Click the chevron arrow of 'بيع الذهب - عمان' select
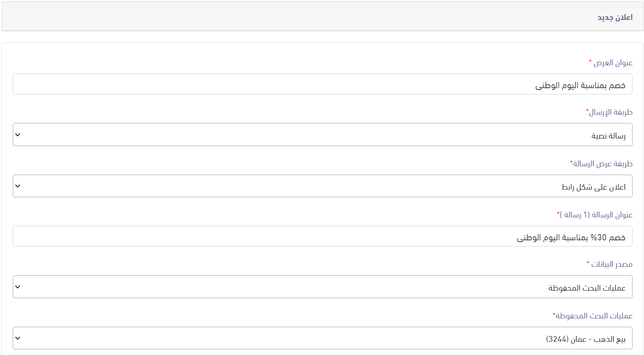Image resolution: width=644 pixels, height=355 pixels. (x=18, y=338)
